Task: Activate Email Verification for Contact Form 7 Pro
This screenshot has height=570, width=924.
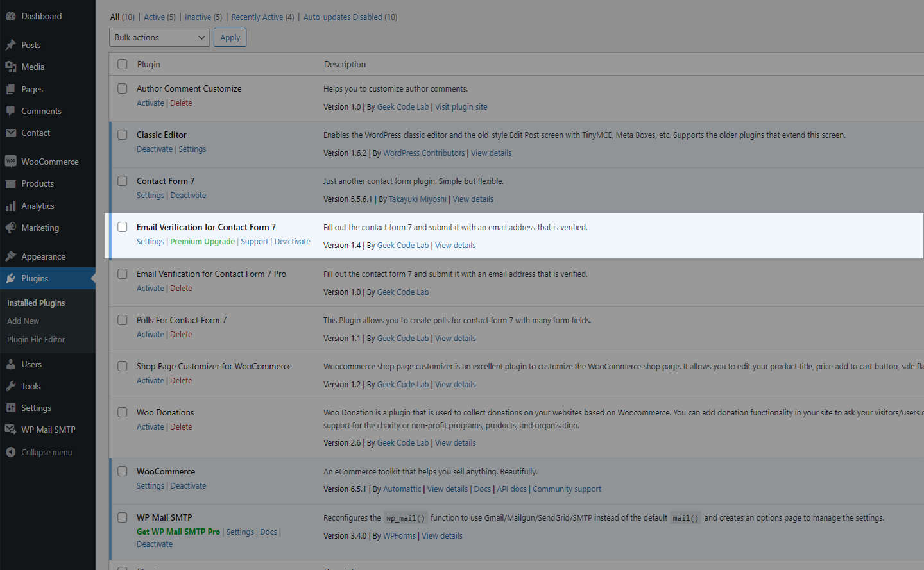Action: point(150,288)
